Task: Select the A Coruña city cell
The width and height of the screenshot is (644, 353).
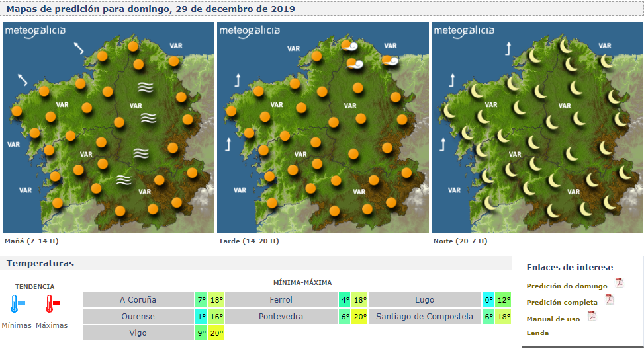Action: [x=138, y=299]
